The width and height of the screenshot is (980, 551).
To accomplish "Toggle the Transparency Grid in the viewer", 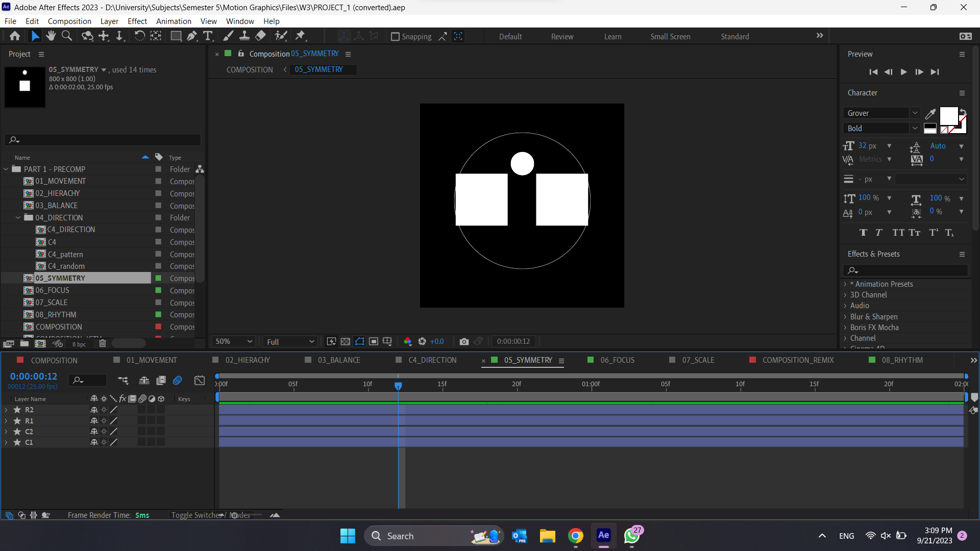I will pos(346,341).
